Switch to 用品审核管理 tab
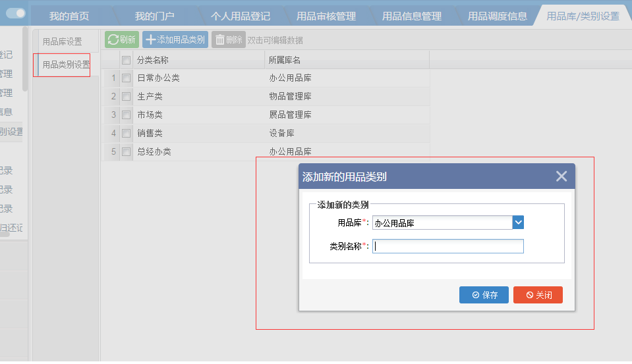 (x=326, y=16)
